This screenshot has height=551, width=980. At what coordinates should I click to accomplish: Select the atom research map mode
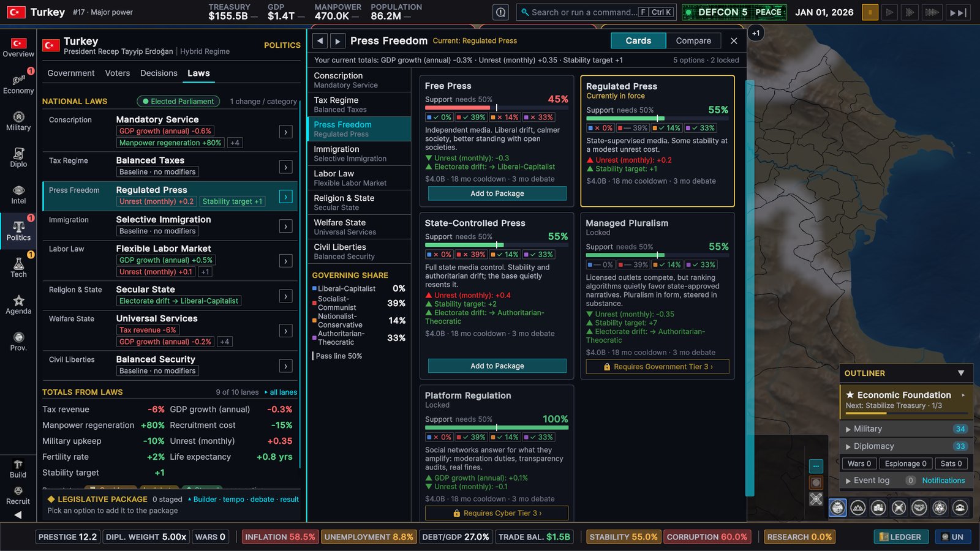pyautogui.click(x=940, y=508)
